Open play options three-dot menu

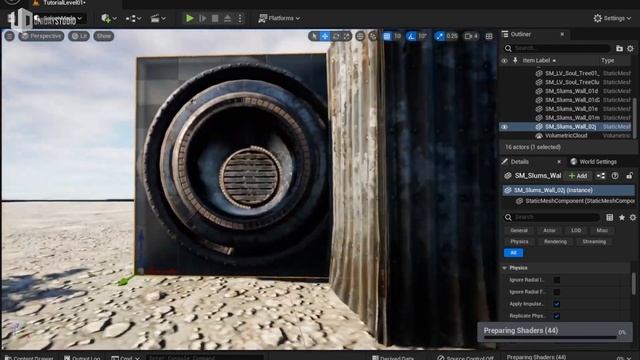tap(240, 18)
